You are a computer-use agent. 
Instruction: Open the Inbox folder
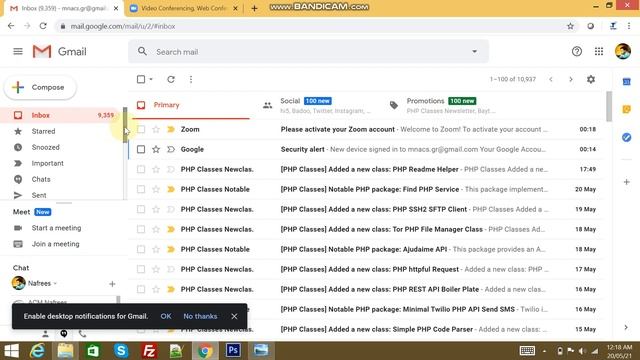tap(61, 116)
